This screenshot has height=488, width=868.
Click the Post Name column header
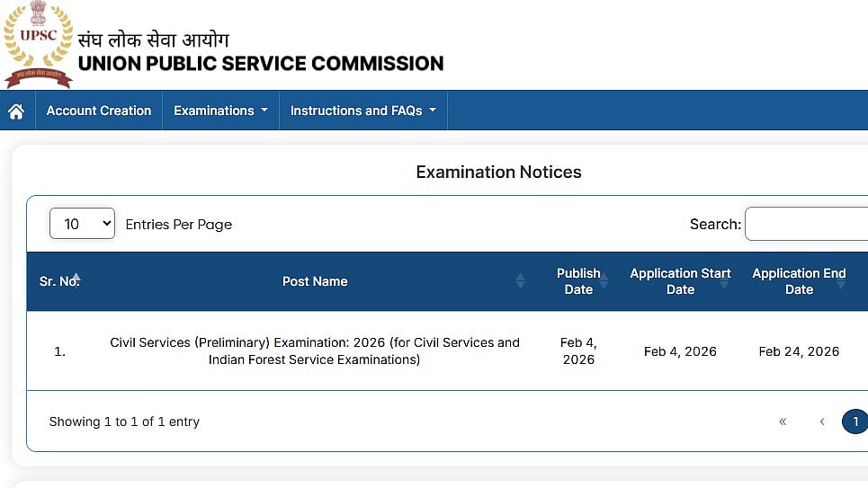(x=315, y=281)
